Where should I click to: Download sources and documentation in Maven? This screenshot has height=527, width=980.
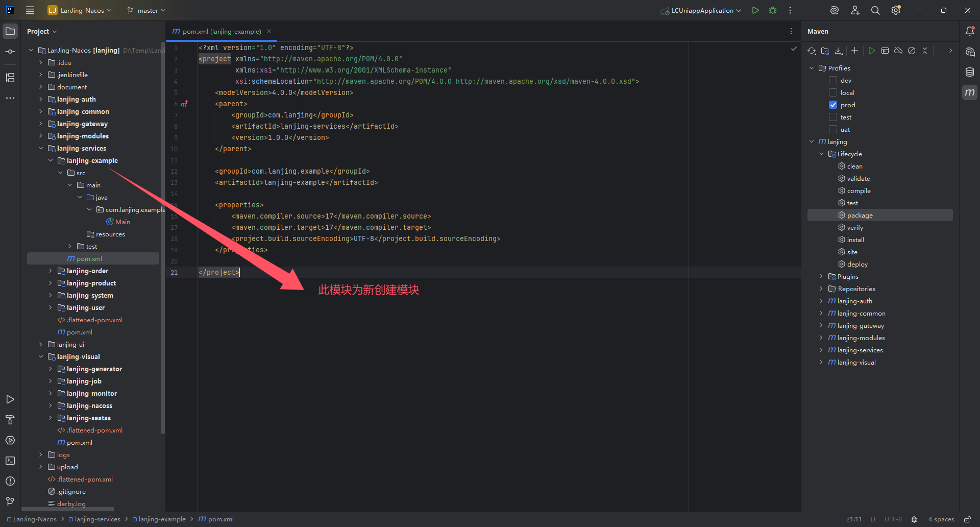(838, 51)
